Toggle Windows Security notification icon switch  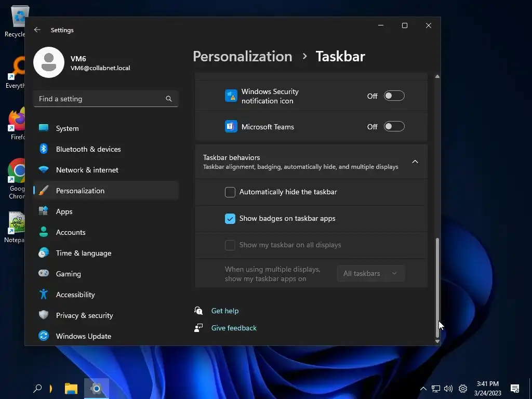pyautogui.click(x=394, y=96)
